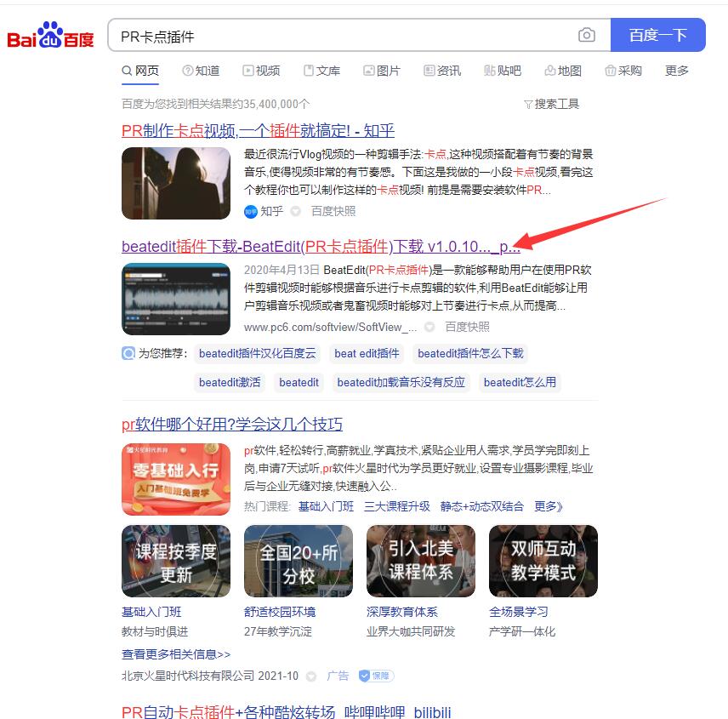The width and height of the screenshot is (728, 719).
Task: Open the PR自动卡点插件 bilibili result
Action: coord(287,711)
